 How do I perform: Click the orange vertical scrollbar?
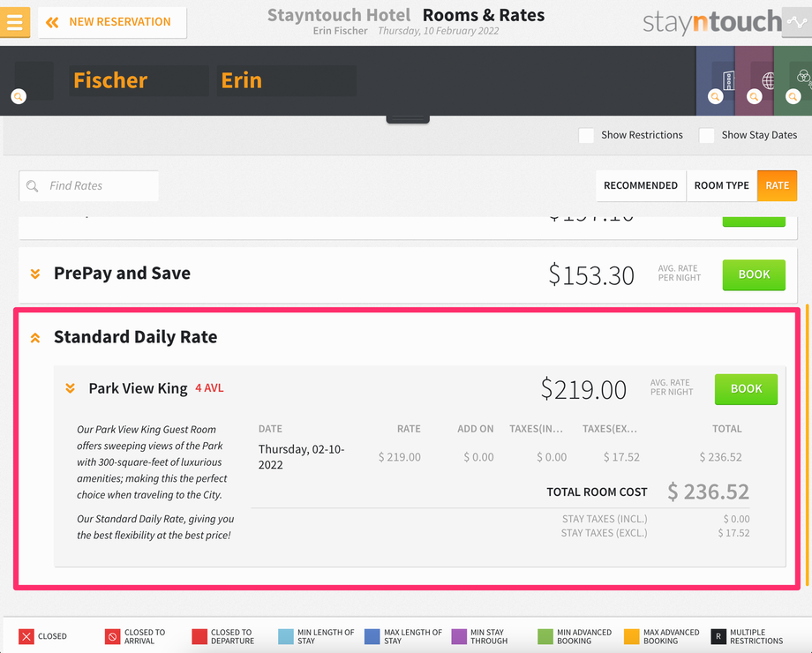coord(808,446)
